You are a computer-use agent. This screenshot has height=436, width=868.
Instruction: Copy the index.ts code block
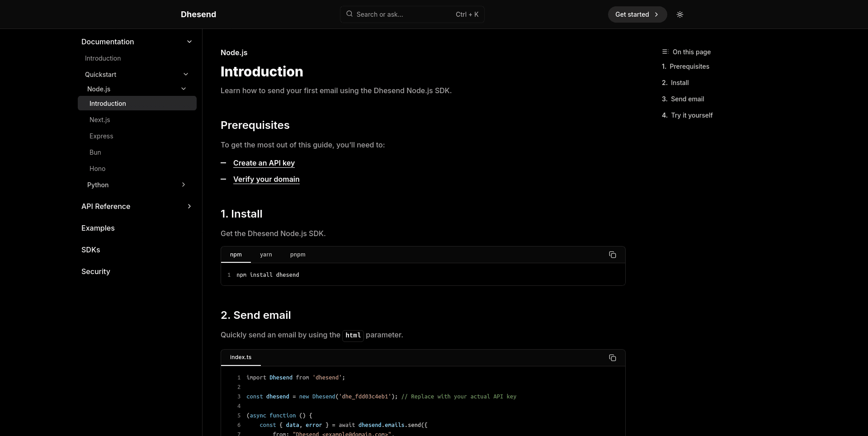tap(613, 357)
